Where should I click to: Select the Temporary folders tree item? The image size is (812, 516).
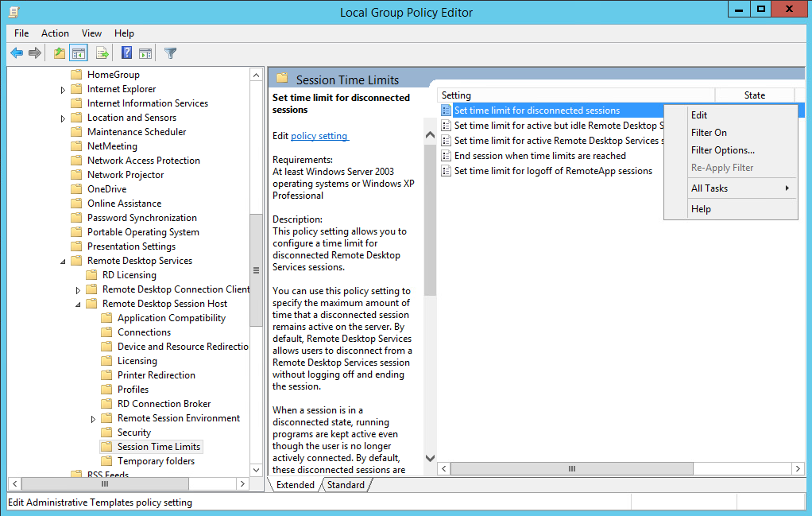[156, 460]
